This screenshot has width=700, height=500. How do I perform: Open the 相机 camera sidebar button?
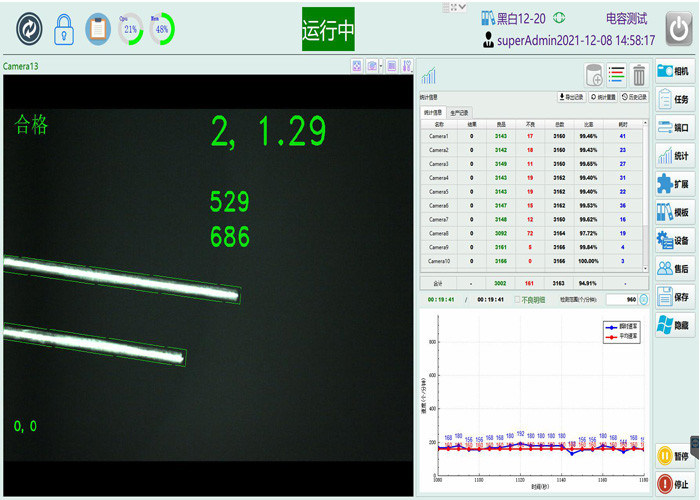(675, 71)
